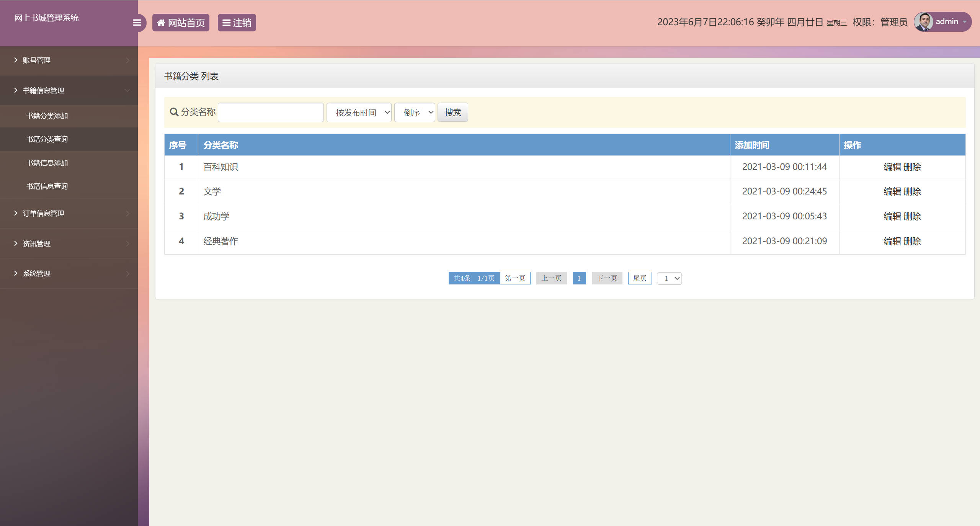
Task: Focus the 分类名称 search input
Action: [x=271, y=113]
